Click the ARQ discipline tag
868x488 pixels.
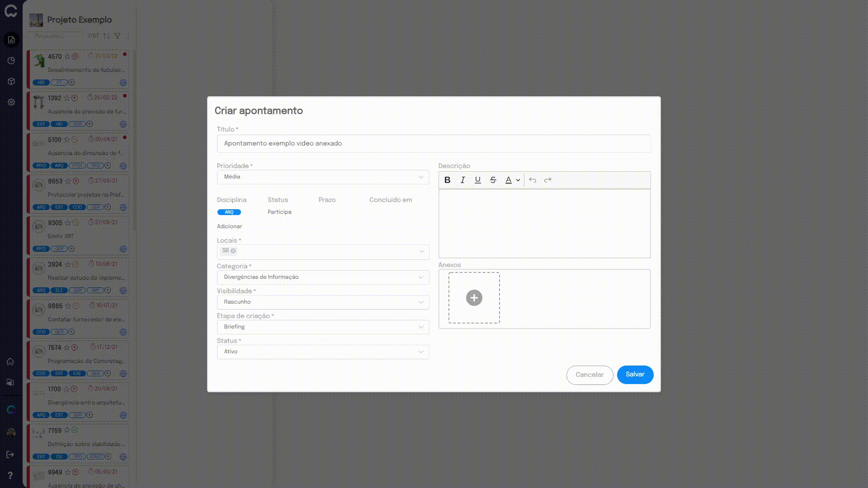pyautogui.click(x=229, y=212)
